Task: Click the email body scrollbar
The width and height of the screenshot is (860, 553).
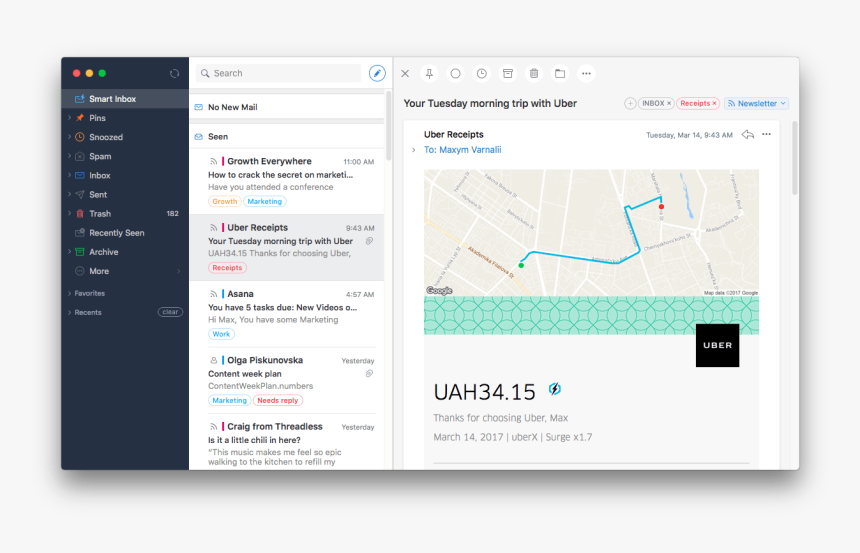Action: pos(795,158)
